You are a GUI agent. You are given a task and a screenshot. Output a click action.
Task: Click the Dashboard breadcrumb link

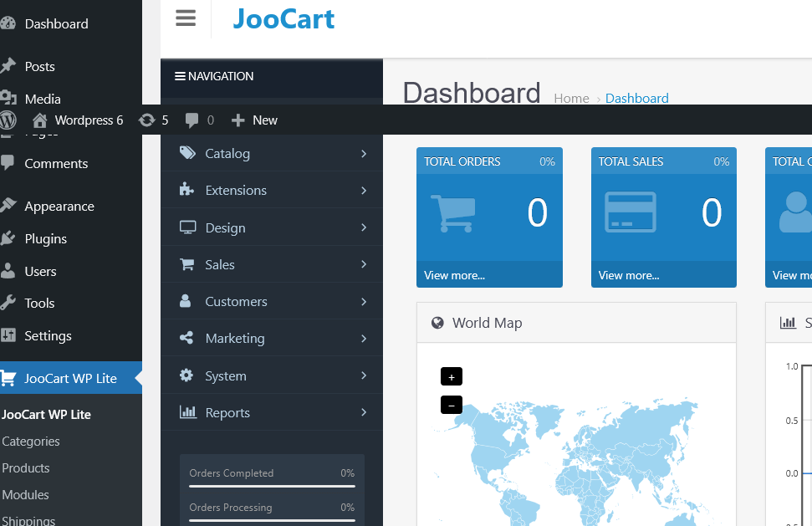point(636,99)
